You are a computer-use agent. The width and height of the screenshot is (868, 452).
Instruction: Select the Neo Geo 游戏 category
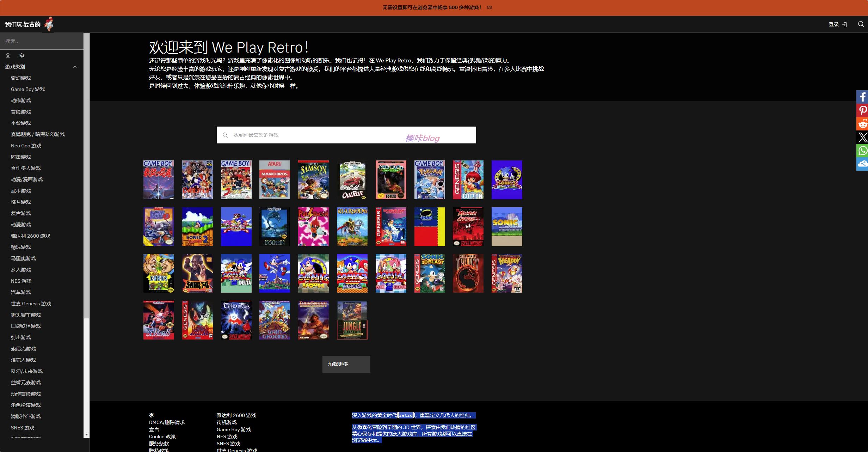[26, 146]
